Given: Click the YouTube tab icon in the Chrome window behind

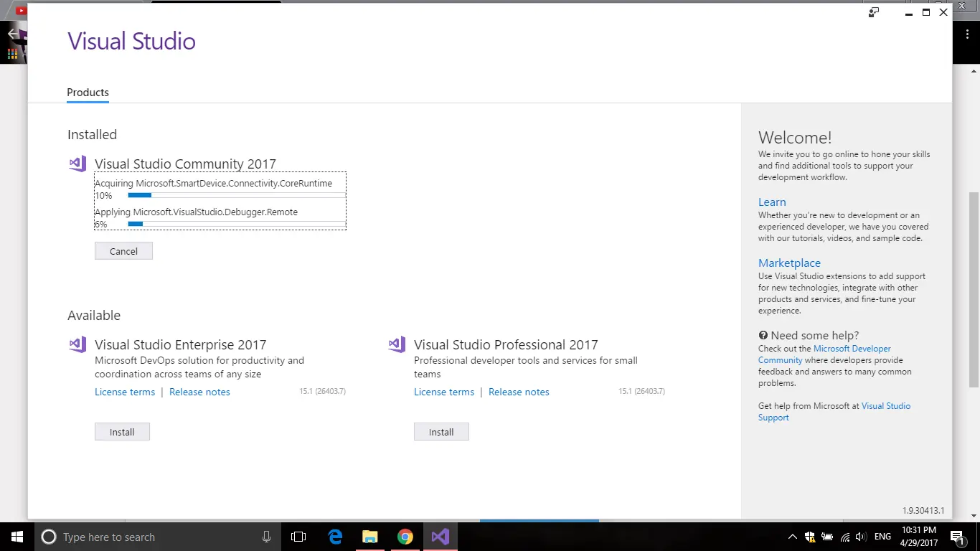Looking at the screenshot, I should (x=20, y=11).
